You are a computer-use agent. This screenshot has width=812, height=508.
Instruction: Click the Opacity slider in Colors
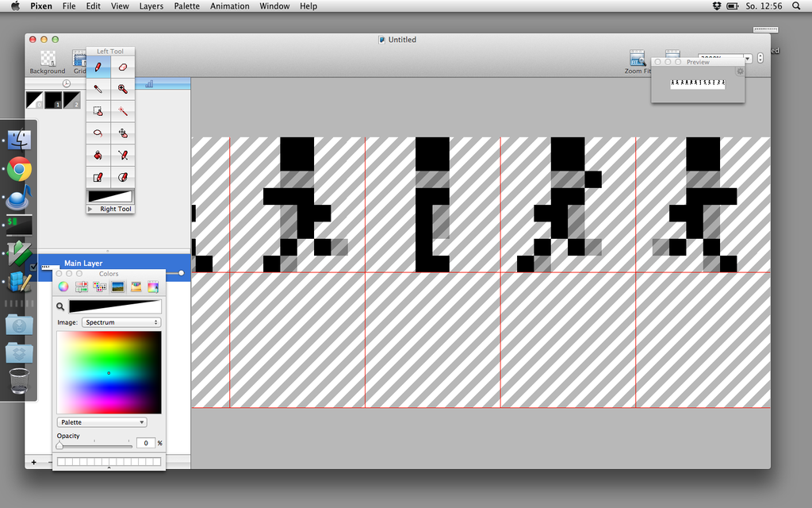[94, 445]
